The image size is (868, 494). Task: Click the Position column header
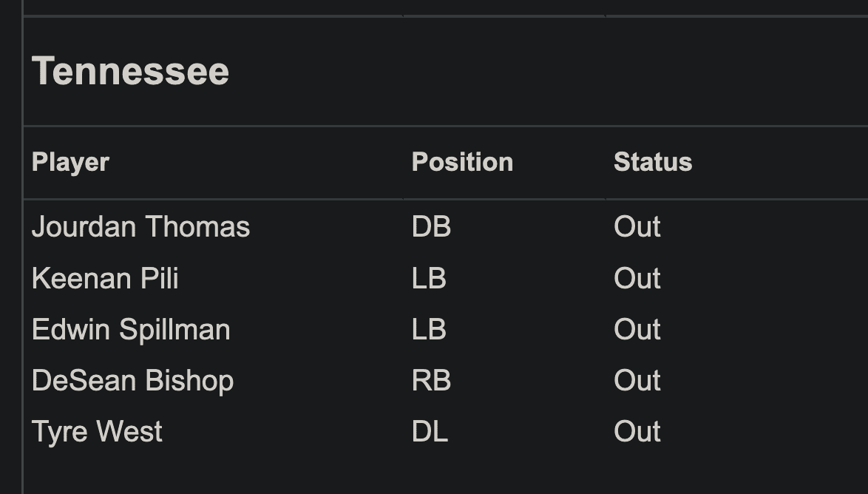(x=462, y=162)
